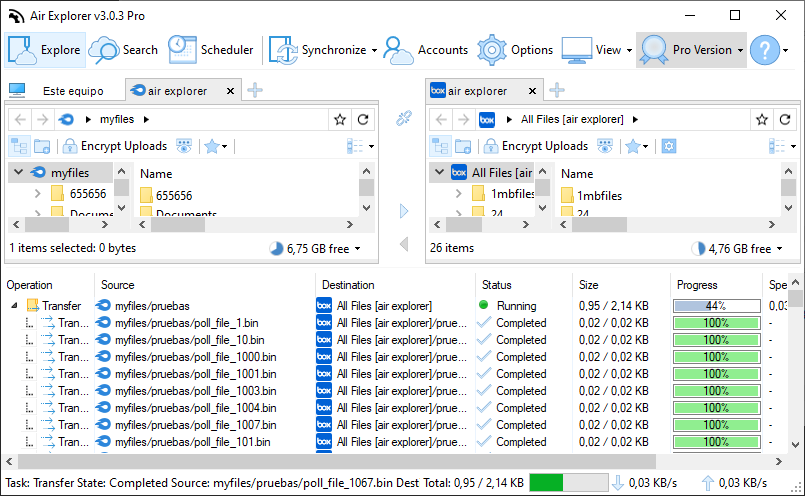Open the Help dropdown arrow
Viewport: 805px width, 496px height.
785,50
